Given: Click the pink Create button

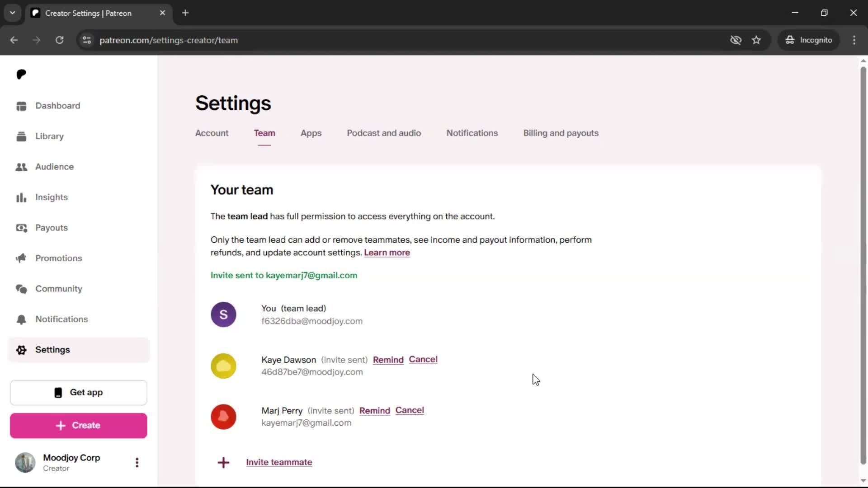Looking at the screenshot, I should [79, 426].
